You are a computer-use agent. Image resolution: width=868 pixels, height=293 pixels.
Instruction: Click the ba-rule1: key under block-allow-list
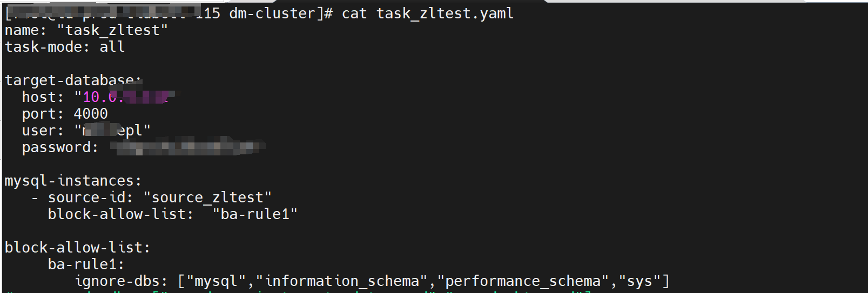coord(86,264)
